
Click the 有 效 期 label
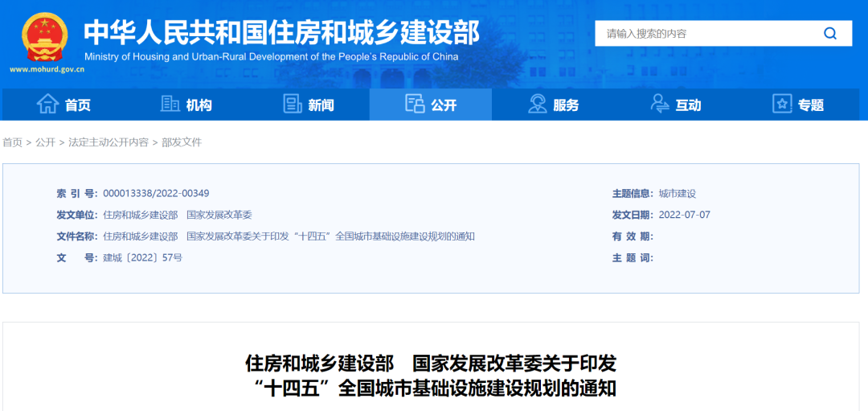click(x=633, y=236)
